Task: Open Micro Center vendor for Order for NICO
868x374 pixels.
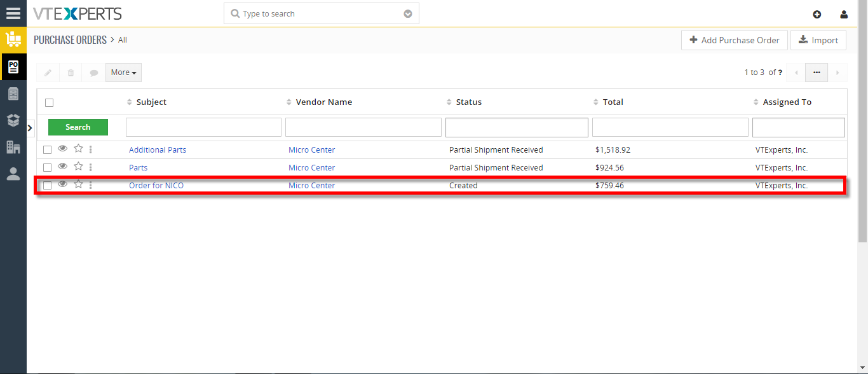Action: pos(311,186)
